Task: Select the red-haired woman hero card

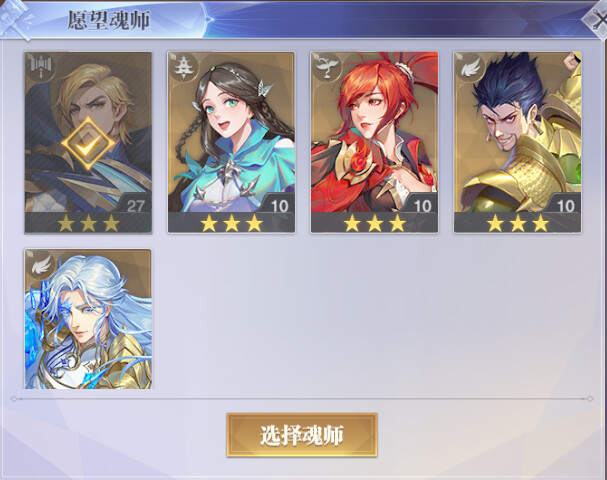Action: click(x=374, y=142)
